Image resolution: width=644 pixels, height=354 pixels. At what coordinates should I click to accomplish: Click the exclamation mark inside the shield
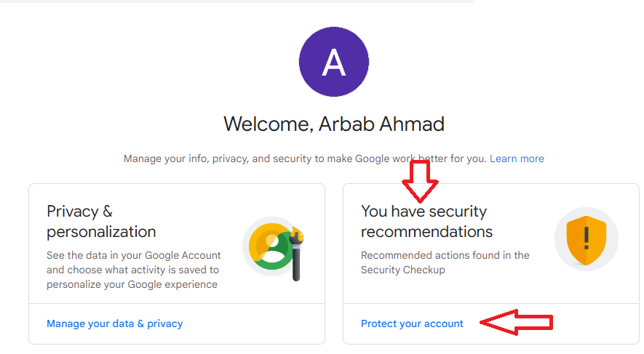click(586, 238)
